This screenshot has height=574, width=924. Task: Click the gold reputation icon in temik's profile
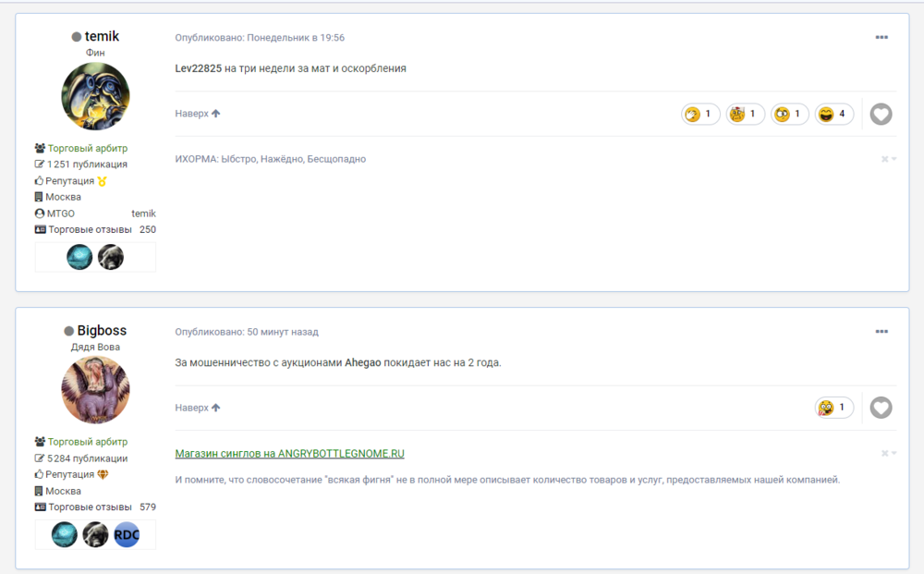pyautogui.click(x=102, y=181)
